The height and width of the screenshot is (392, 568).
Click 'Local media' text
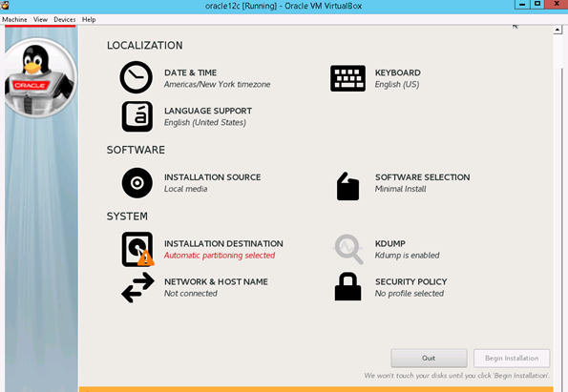(186, 189)
